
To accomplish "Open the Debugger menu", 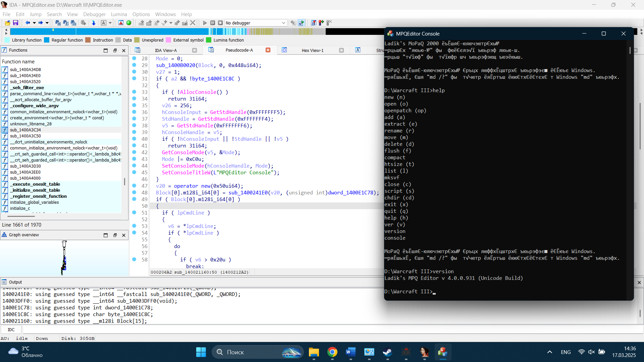I will [94, 14].
